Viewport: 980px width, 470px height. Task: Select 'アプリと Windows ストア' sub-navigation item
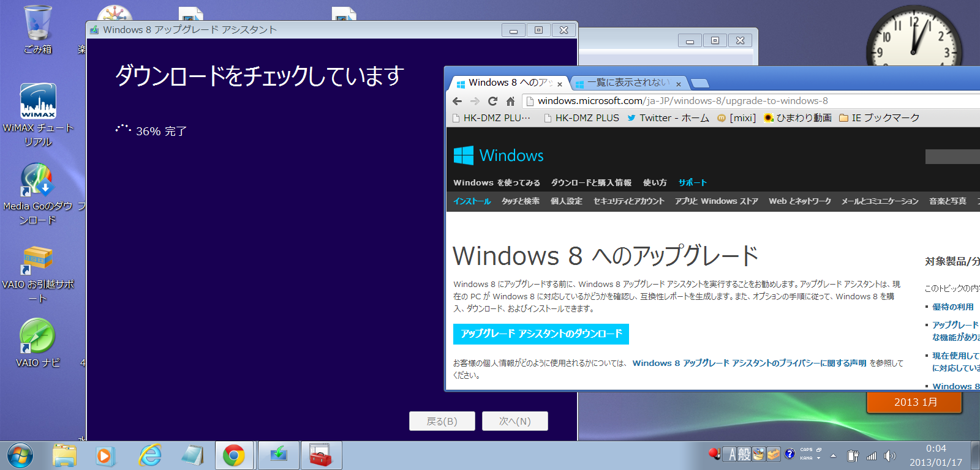coord(716,201)
